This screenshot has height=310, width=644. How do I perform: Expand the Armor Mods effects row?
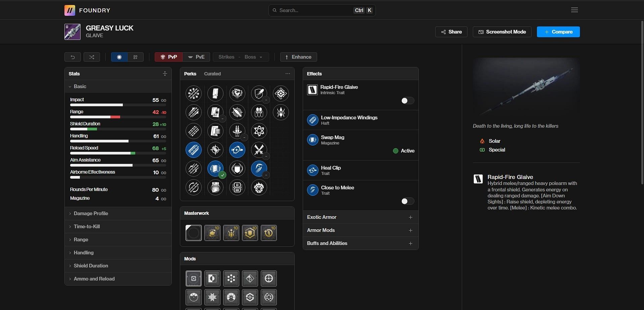360,230
